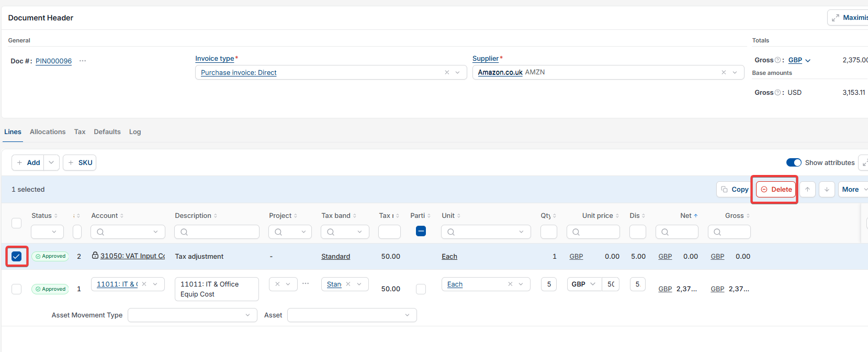This screenshot has width=868, height=352.
Task: Uncheck the Tax adjustment line checkbox
Action: (x=17, y=256)
